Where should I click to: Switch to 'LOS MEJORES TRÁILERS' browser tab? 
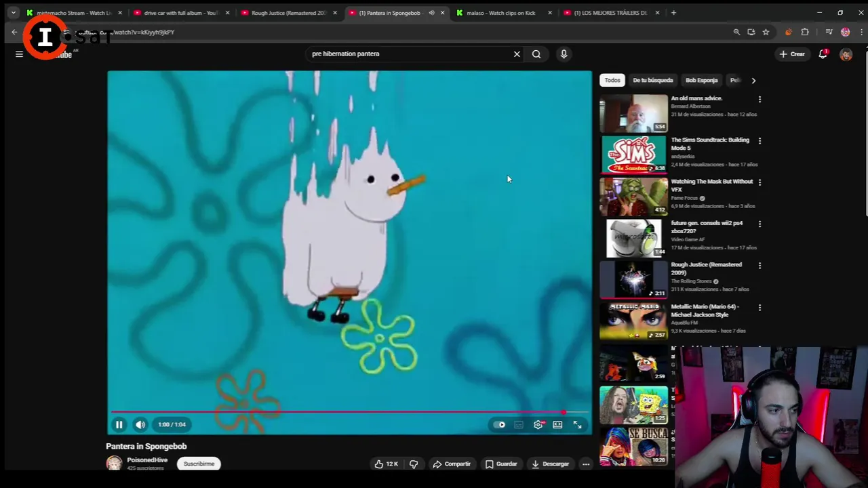pos(610,13)
